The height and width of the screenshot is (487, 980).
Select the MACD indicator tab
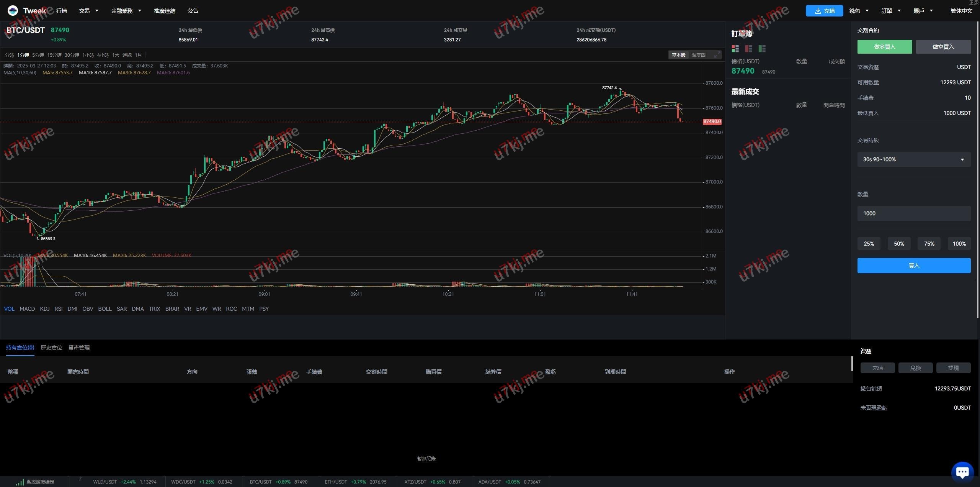(x=27, y=309)
